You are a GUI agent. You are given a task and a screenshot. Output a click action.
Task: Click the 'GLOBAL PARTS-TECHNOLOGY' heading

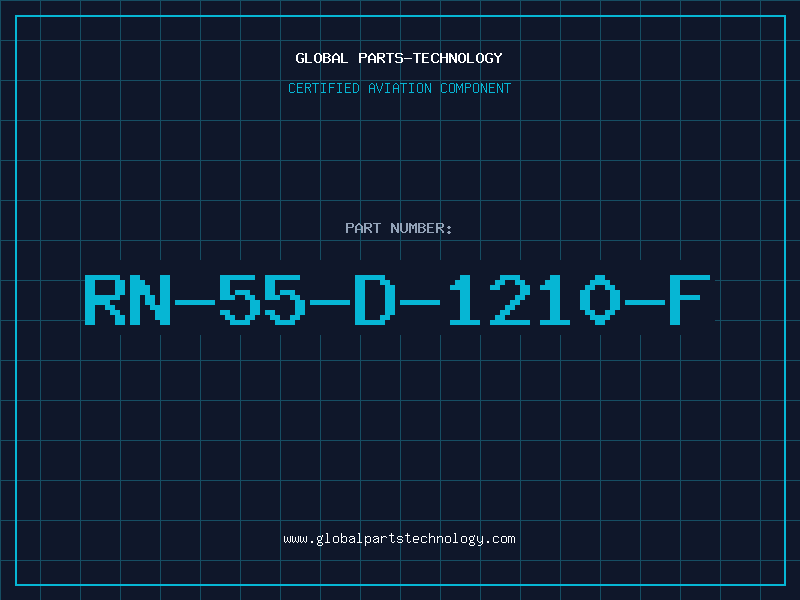pos(399,58)
